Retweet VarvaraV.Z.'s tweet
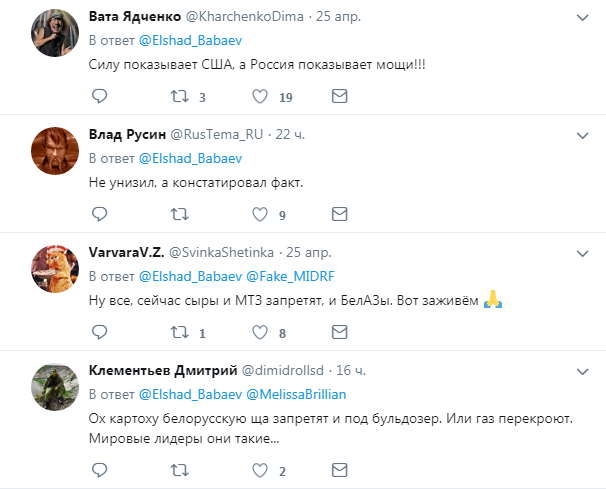 pos(179,332)
